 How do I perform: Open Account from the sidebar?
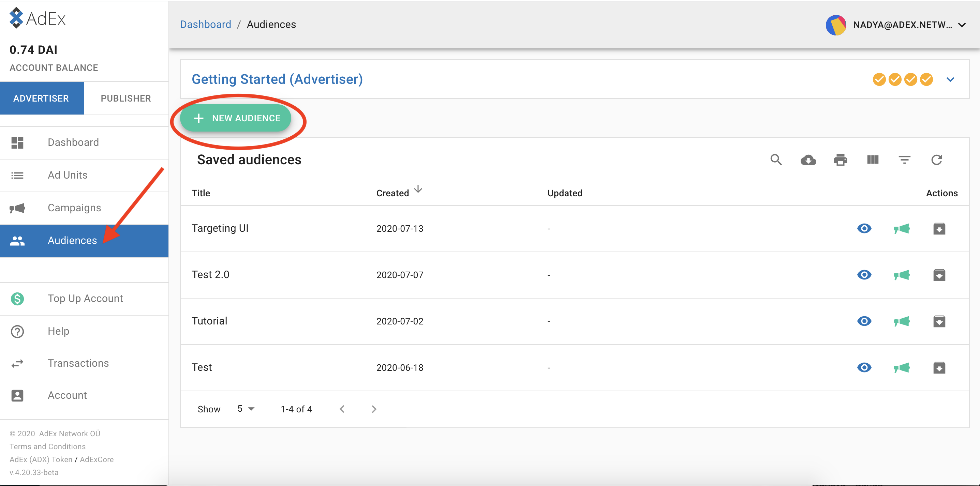coord(84,395)
